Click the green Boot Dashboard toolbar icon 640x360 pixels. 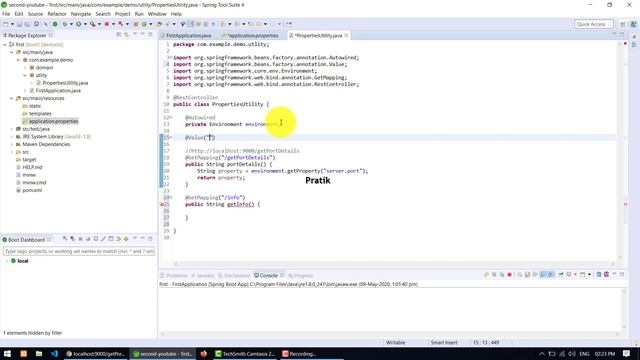tap(55, 24)
